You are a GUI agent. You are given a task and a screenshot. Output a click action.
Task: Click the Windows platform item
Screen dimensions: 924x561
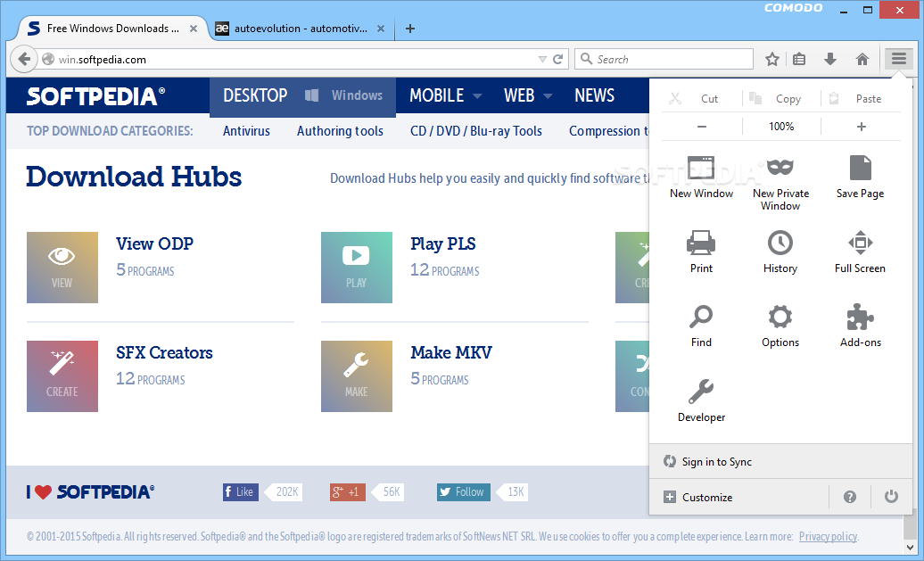click(344, 95)
